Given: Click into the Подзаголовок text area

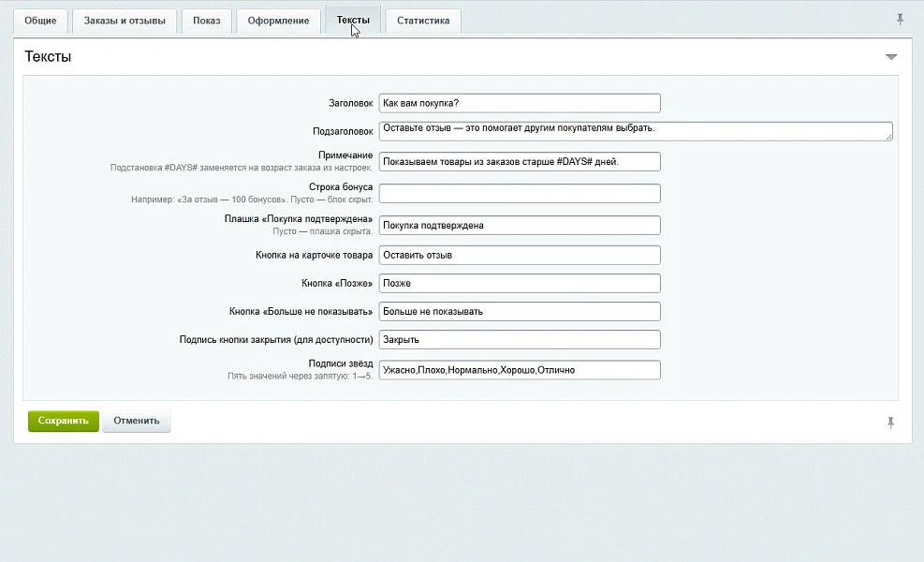Looking at the screenshot, I should tap(636, 131).
